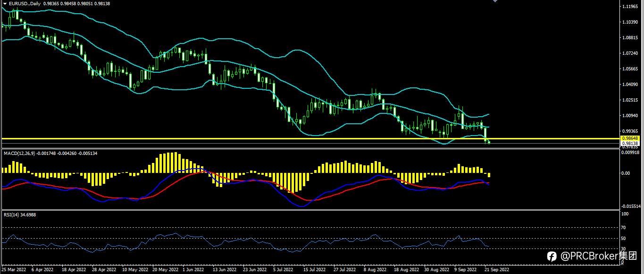Click the 1 Jun 2022 date label
Screen dimensions: 644x274
point(193,270)
